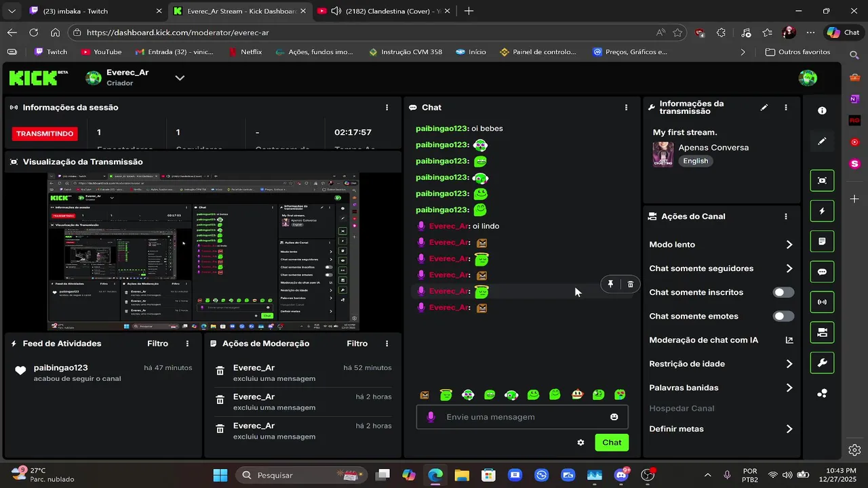
Task: Enable Chat somente emotes toggle
Action: [784, 316]
